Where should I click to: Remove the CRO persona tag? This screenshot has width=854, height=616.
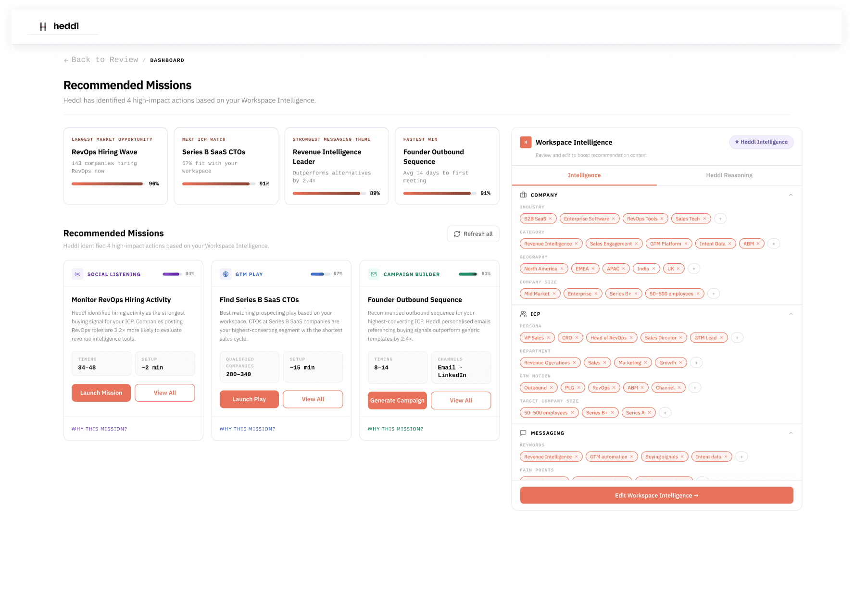pos(577,338)
